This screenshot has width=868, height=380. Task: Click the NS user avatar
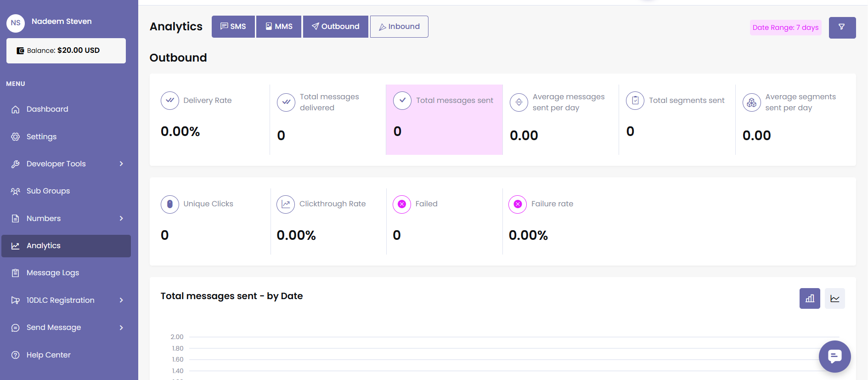tap(16, 23)
